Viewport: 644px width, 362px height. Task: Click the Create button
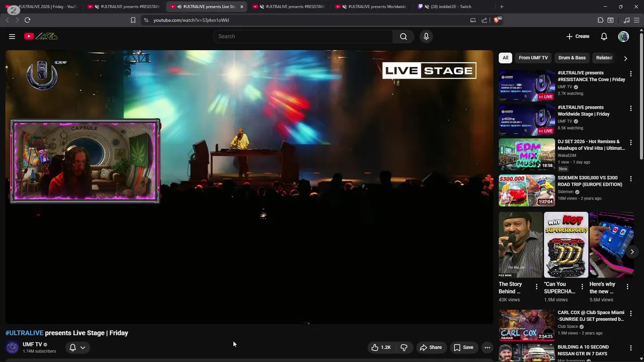click(578, 36)
